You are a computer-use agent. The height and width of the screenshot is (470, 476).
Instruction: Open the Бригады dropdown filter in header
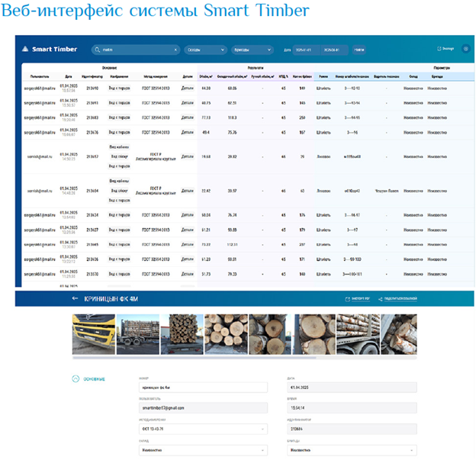(x=252, y=50)
